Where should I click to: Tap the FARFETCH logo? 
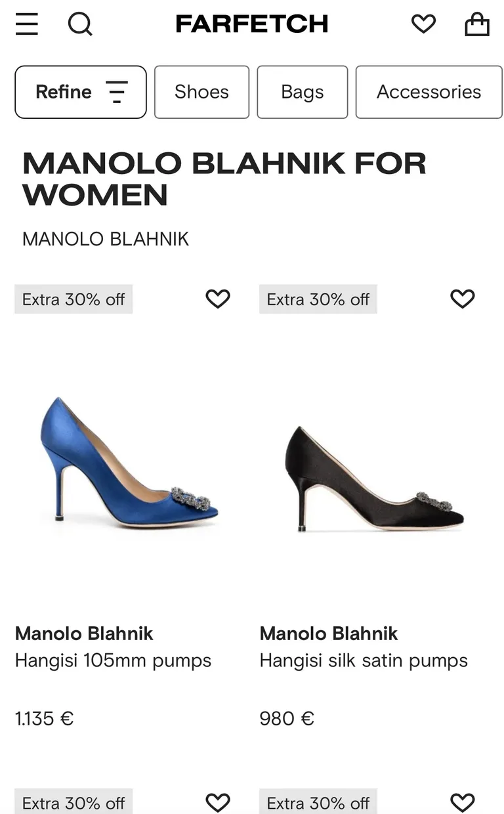point(252,24)
